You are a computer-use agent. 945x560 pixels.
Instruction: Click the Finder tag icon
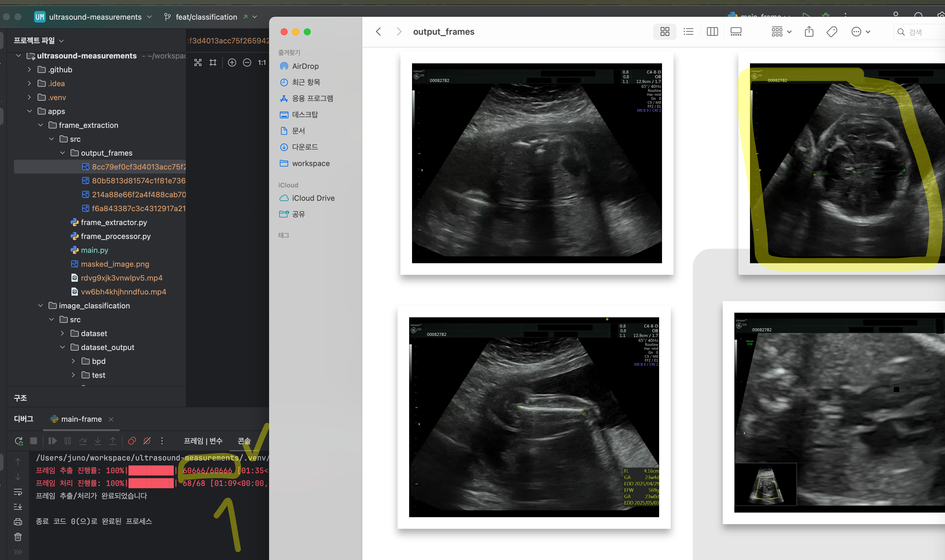point(832,32)
